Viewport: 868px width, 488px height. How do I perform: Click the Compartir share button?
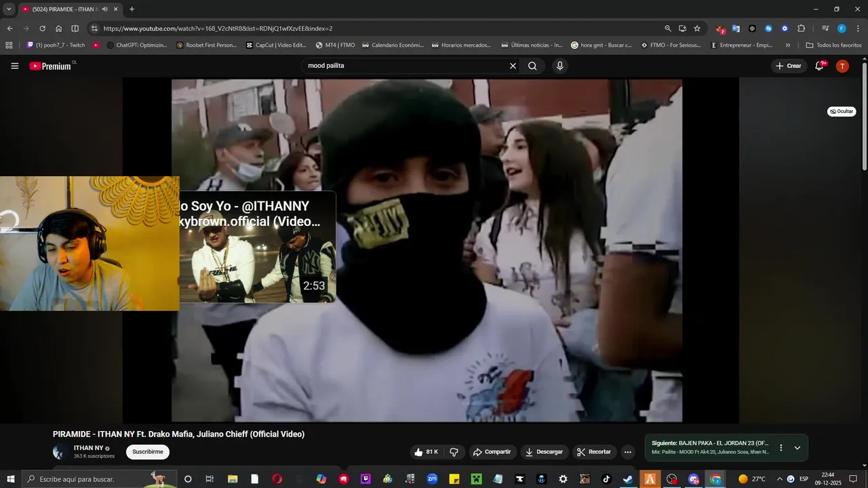[x=492, y=452]
